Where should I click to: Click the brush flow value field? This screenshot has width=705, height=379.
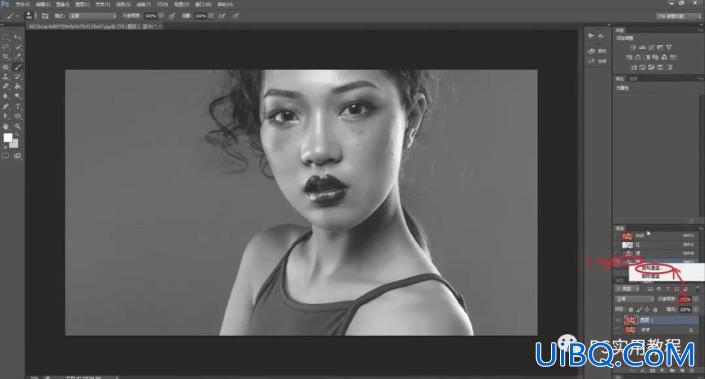(x=201, y=16)
